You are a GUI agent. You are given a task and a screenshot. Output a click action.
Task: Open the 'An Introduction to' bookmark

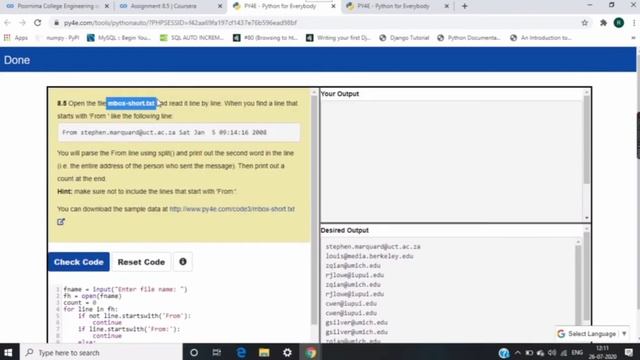click(541, 38)
